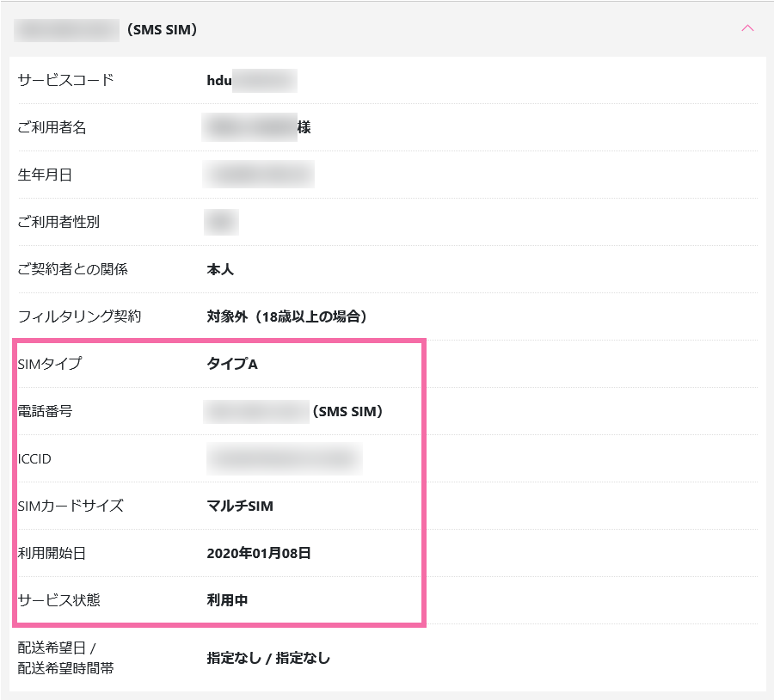Select the 本人 relationship value
774x700 pixels.
click(x=220, y=270)
